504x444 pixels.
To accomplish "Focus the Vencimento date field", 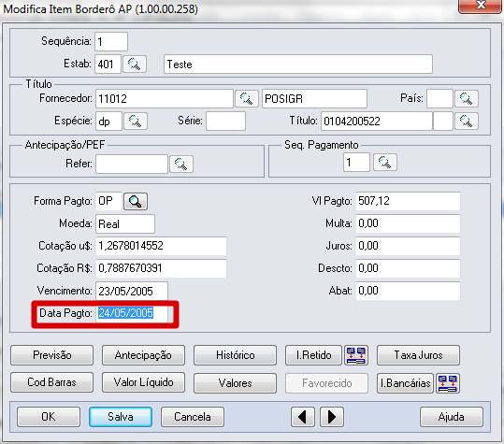I will [x=132, y=291].
